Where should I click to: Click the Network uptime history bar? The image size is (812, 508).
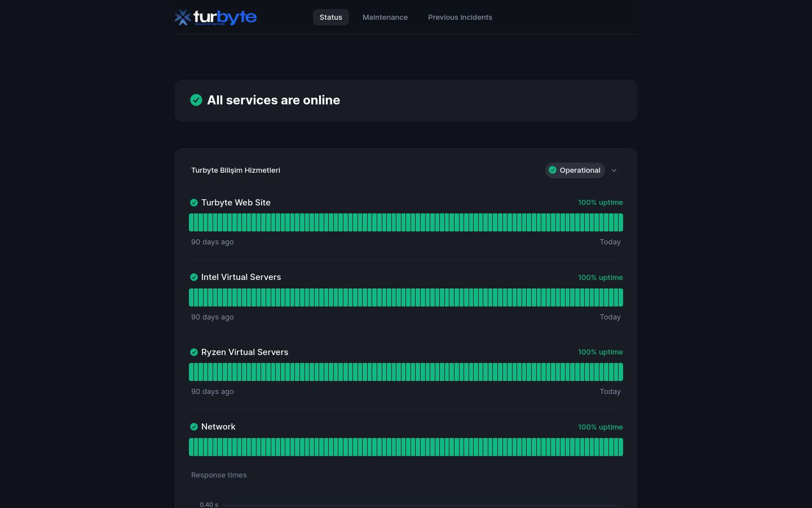point(406,447)
